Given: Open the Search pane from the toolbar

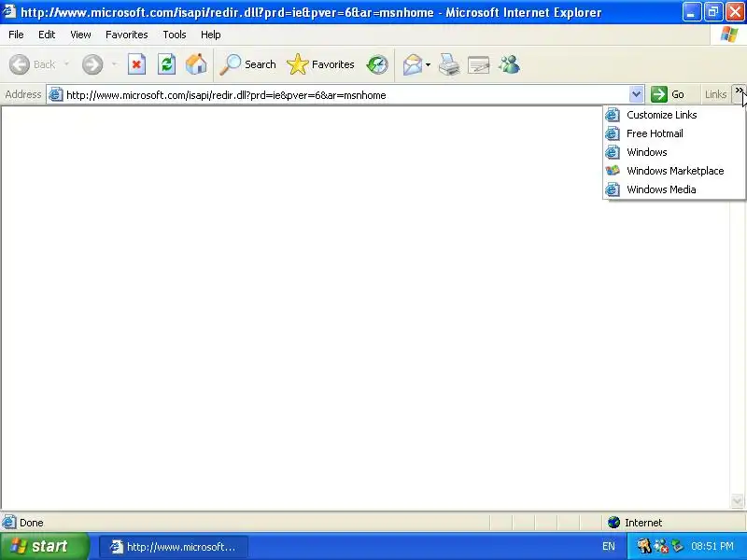Looking at the screenshot, I should coord(247,64).
